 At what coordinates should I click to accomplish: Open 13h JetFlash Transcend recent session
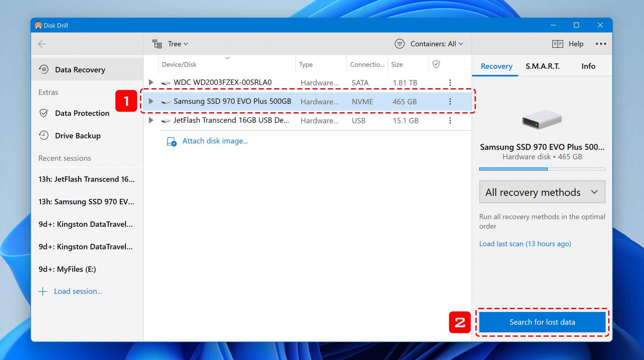click(x=86, y=179)
